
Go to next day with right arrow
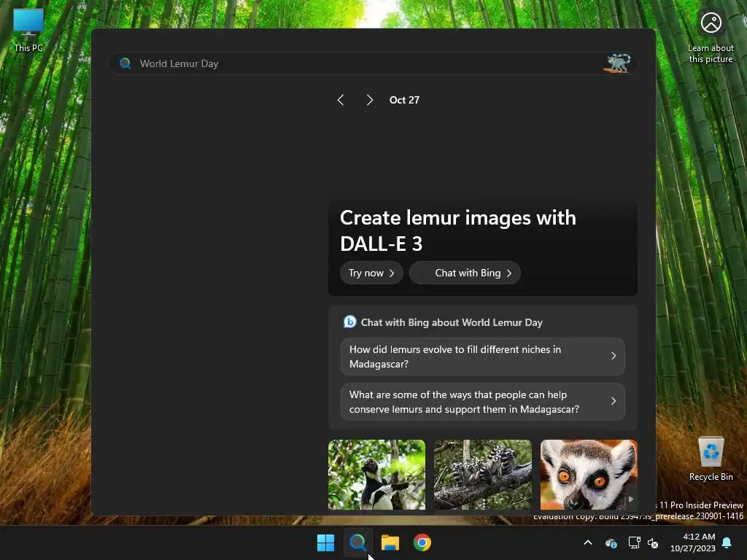pos(370,100)
